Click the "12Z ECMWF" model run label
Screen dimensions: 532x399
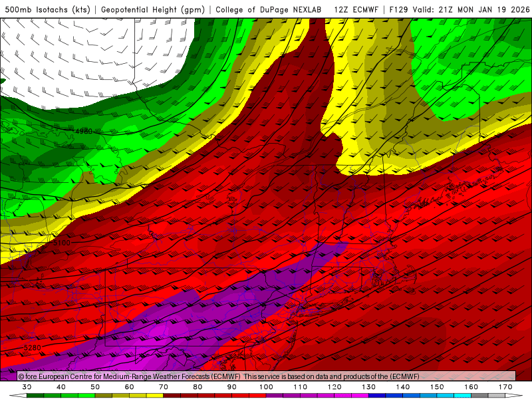356,9
